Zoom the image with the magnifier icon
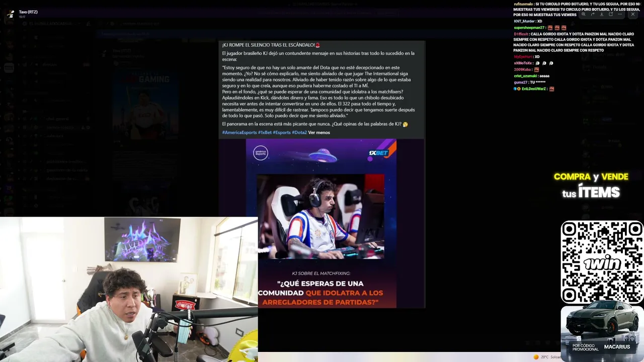 [583, 14]
